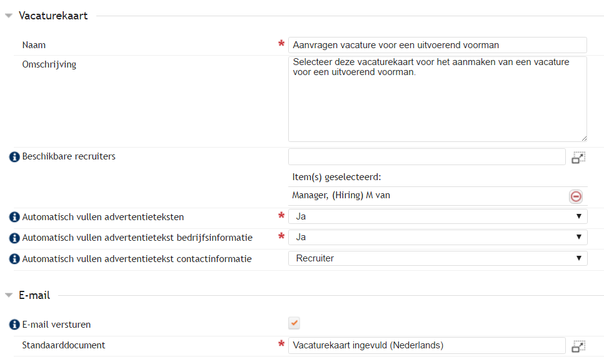Viewport: 604px width, 364px height.
Task: Open info icon next to Beschikbare recruiters
Action: [x=14, y=157]
